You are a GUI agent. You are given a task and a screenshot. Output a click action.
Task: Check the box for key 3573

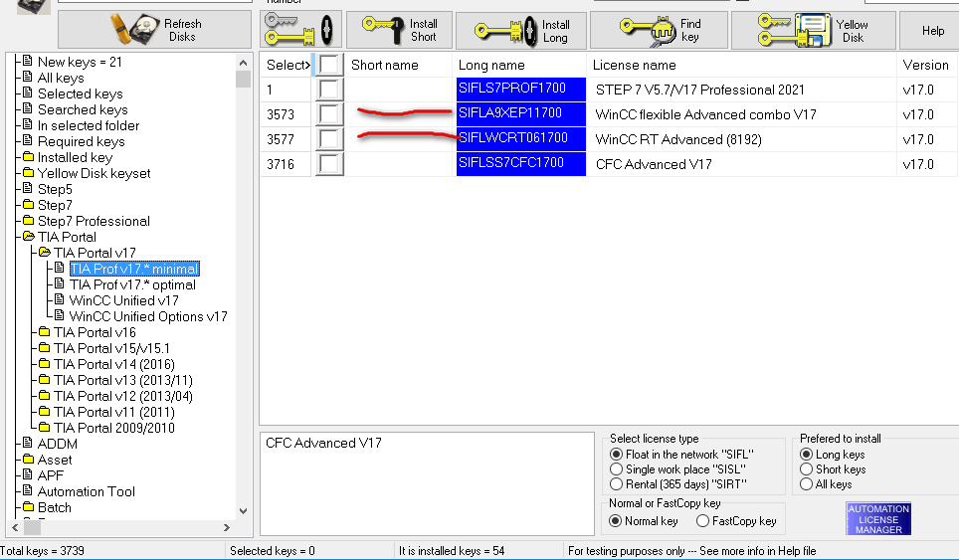(x=329, y=114)
